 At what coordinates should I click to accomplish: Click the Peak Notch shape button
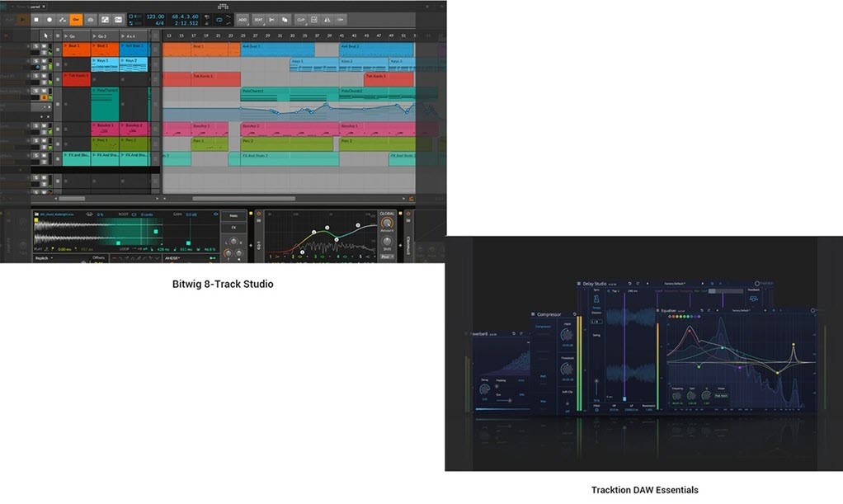[x=721, y=396]
